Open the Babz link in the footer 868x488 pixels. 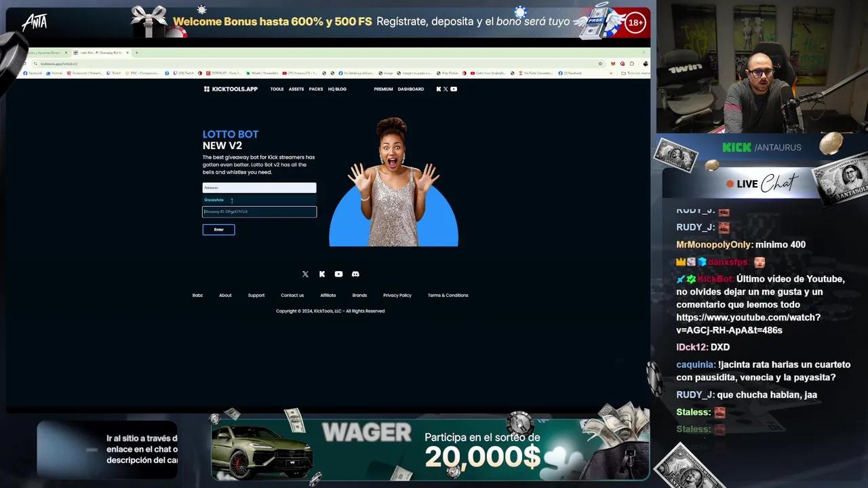click(197, 296)
